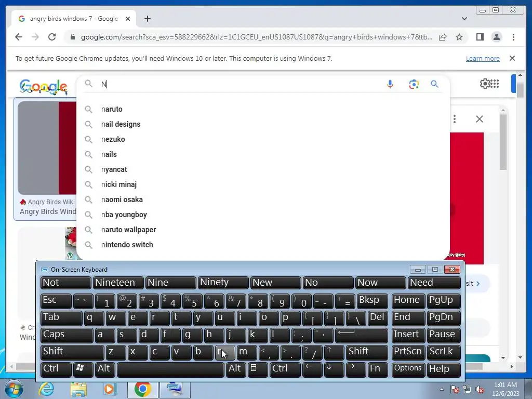Toggle the ScrLk key
Image resolution: width=532 pixels, height=399 pixels.
(444, 352)
